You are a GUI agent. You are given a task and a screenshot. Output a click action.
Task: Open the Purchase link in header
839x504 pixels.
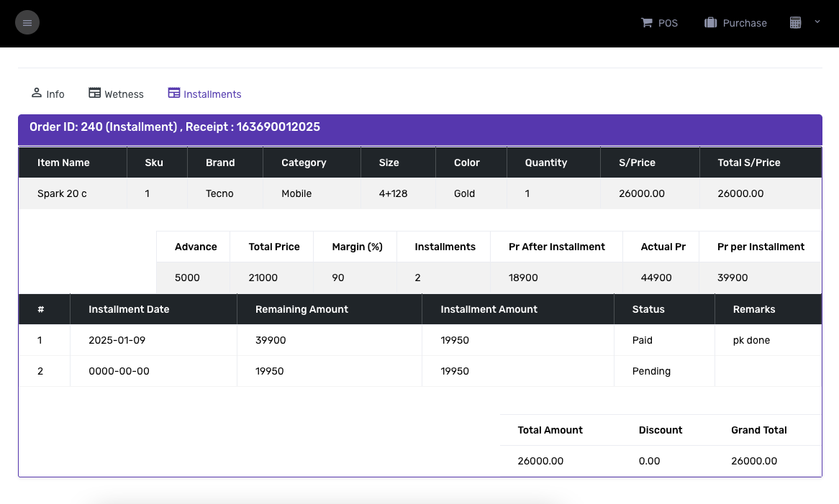(x=735, y=23)
